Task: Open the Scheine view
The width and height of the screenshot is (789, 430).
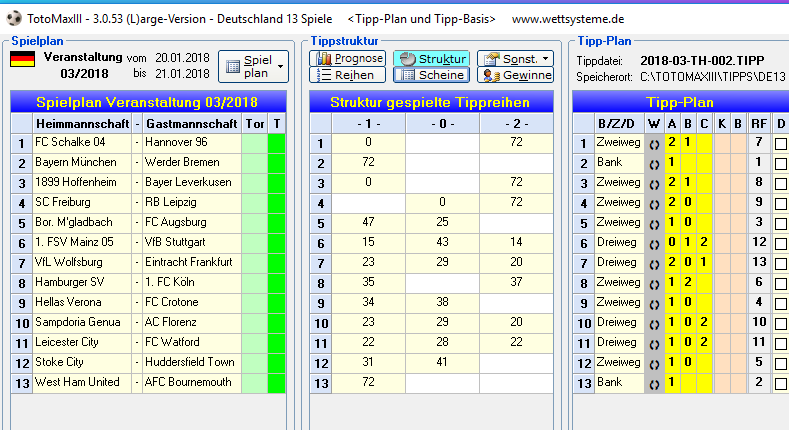Action: pos(431,75)
